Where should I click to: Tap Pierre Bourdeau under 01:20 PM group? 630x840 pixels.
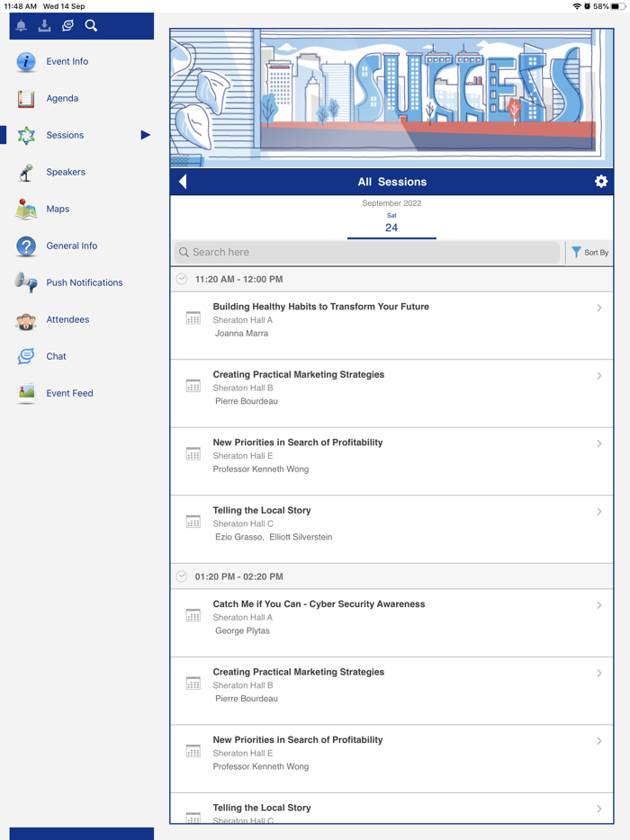[x=246, y=699]
